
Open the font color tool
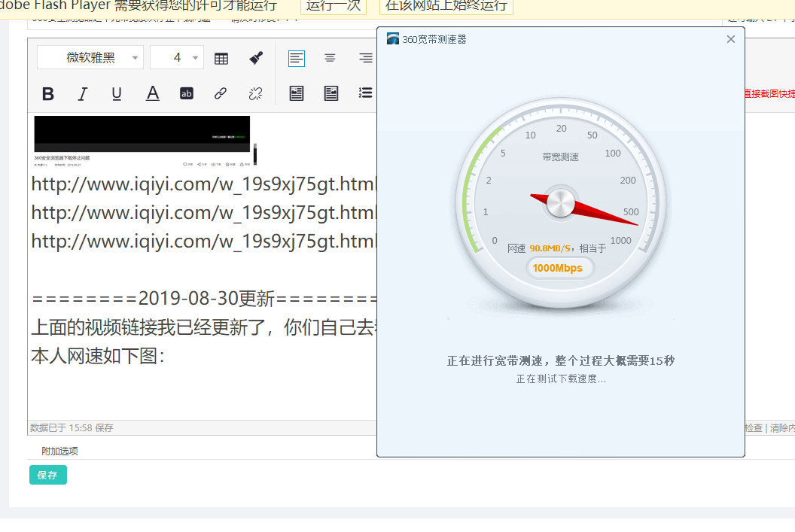[x=153, y=94]
